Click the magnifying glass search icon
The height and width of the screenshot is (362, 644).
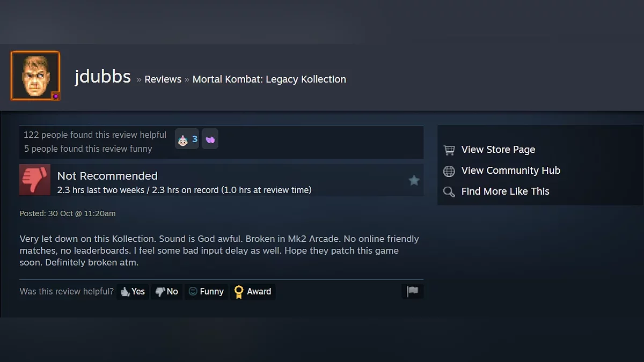(x=449, y=191)
